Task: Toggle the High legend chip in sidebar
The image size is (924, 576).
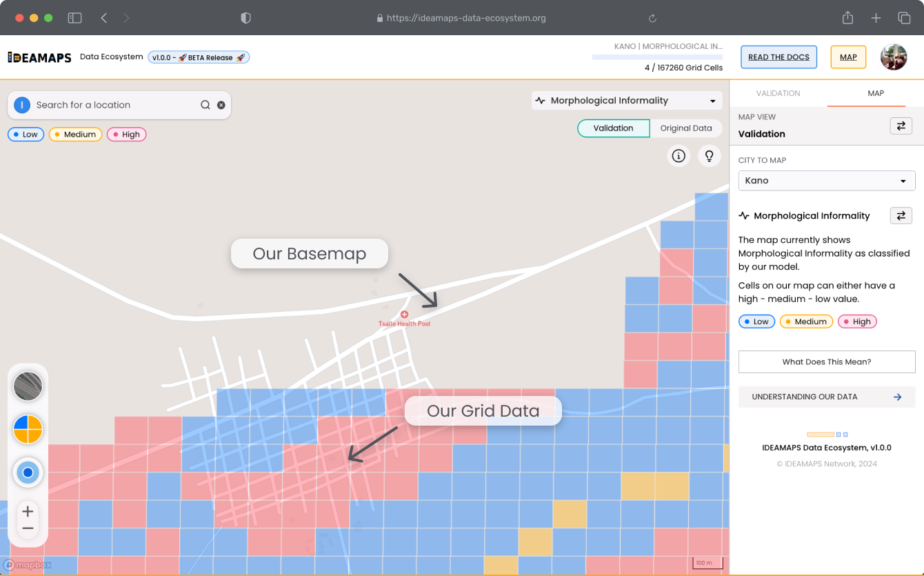Action: click(x=857, y=321)
